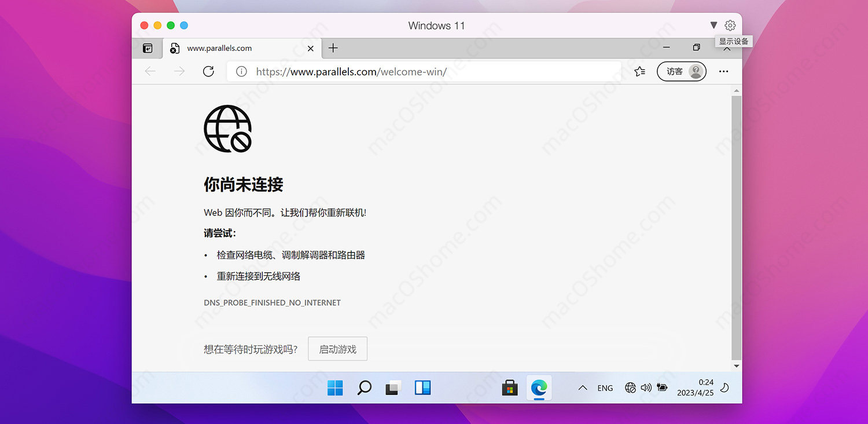Open the vertical tabs panel in Edge
868x424 pixels.
click(x=147, y=48)
